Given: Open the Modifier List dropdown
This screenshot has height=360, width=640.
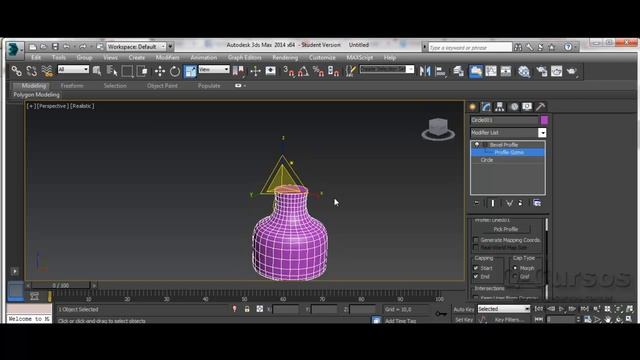Looking at the screenshot, I should pos(508,133).
